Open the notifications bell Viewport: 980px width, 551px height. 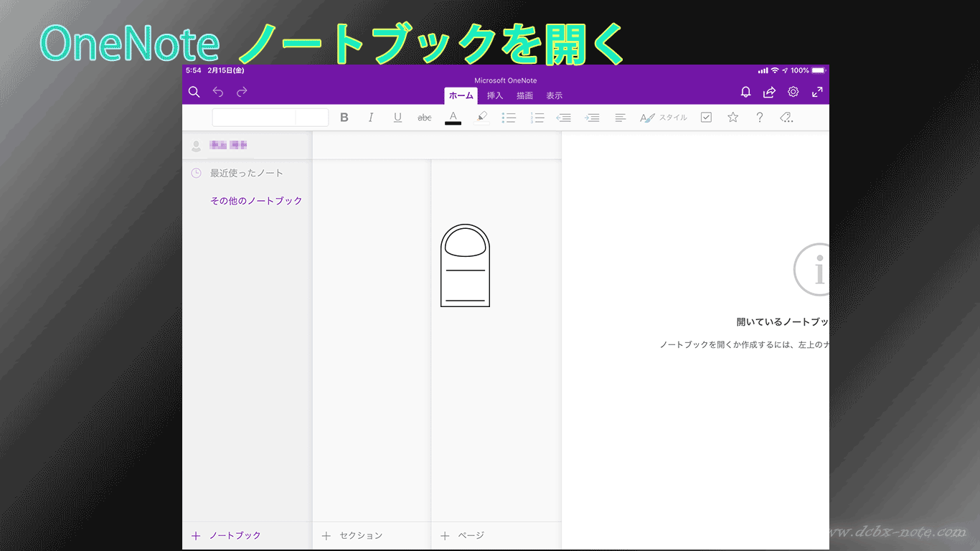[x=745, y=92]
